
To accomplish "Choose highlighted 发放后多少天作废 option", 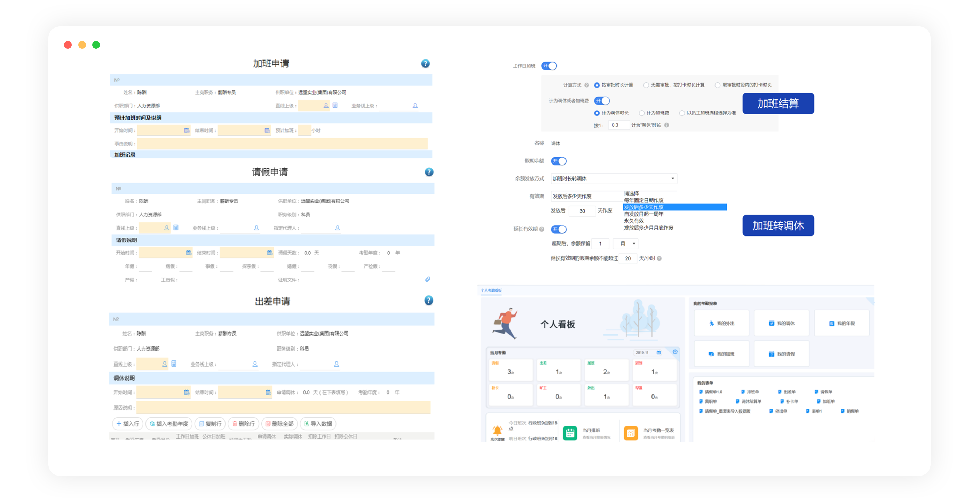I will coord(674,207).
